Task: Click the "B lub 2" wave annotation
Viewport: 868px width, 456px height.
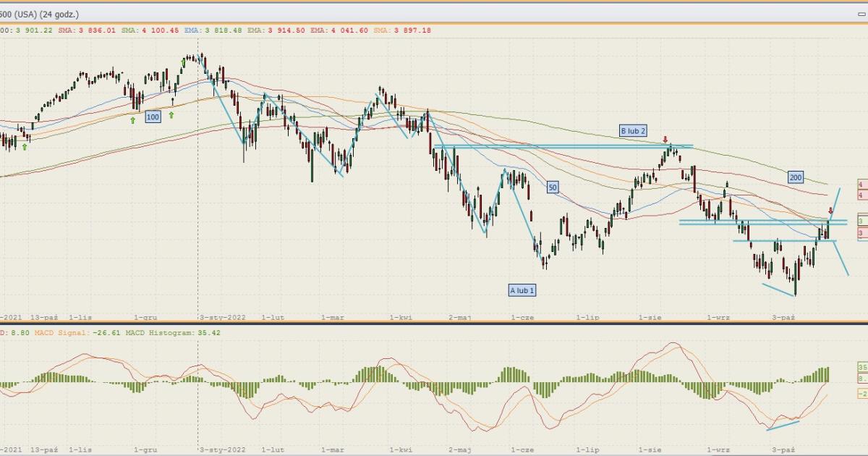Action: 633,131
